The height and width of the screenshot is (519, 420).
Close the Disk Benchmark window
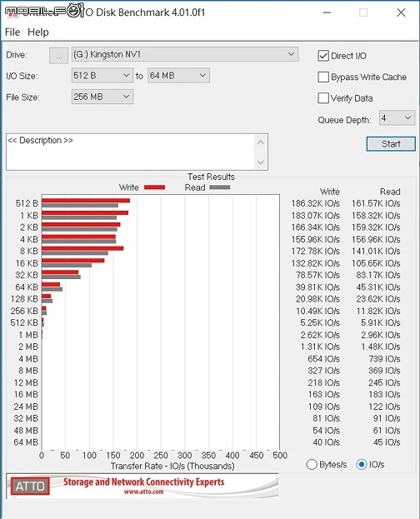(401, 12)
